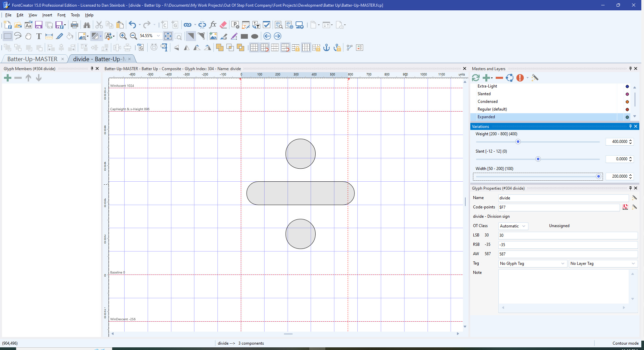Switch to the Batter-Up-MASTER tab
Viewport: 644px width, 350px height.
pos(32,59)
